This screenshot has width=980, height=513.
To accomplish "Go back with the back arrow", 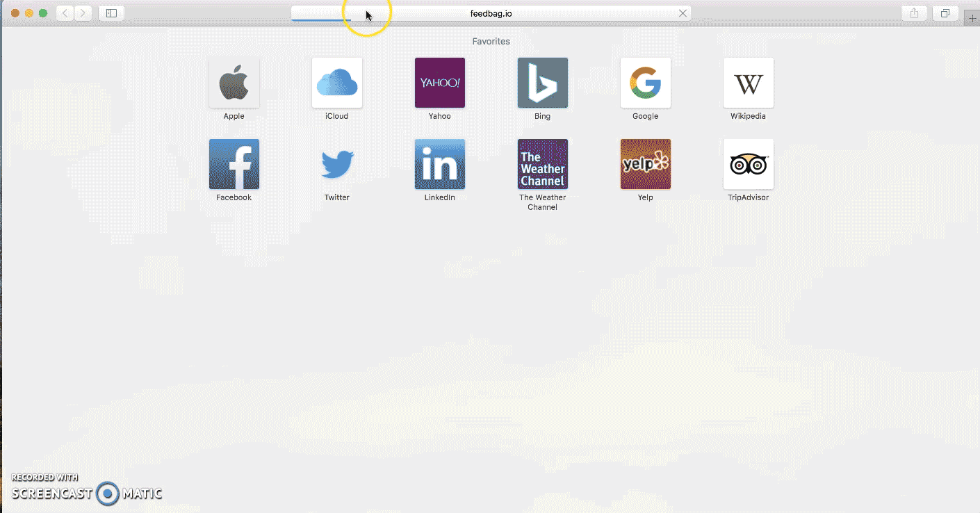I will click(65, 13).
